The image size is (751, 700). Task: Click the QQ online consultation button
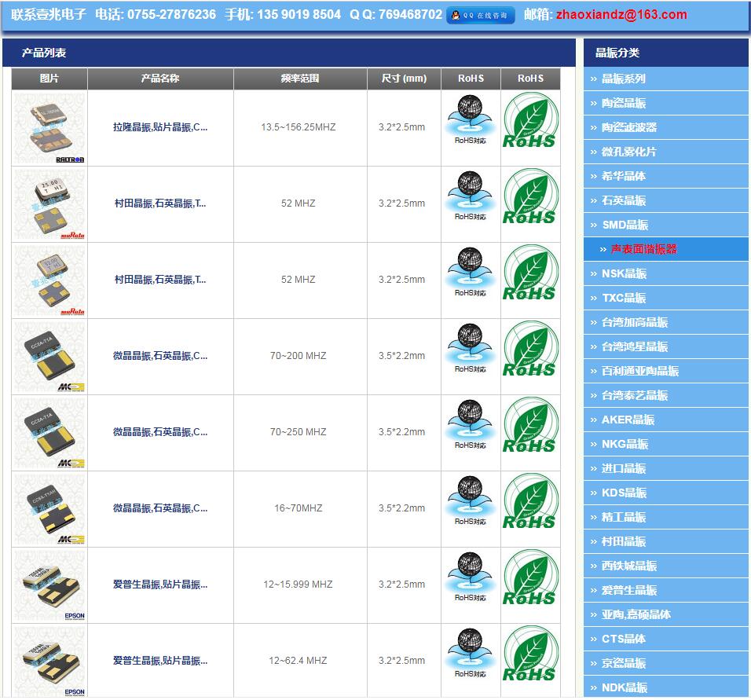(480, 15)
